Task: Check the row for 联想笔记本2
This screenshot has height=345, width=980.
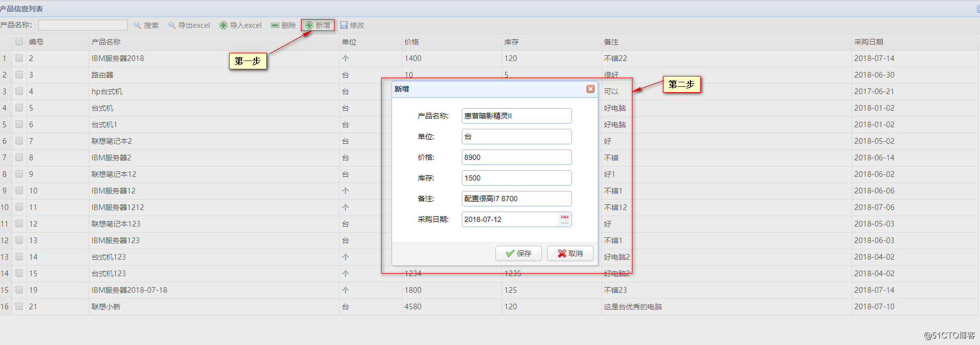Action: tap(19, 141)
